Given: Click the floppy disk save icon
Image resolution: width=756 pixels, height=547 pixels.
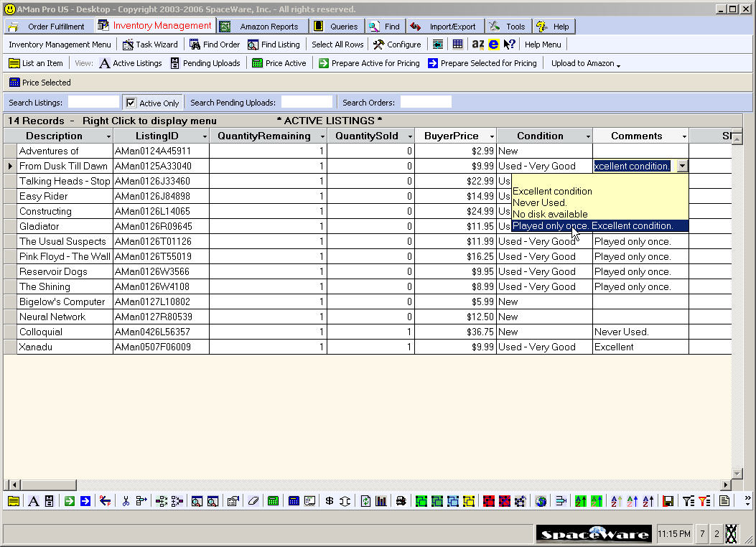Looking at the screenshot, I should 668,501.
